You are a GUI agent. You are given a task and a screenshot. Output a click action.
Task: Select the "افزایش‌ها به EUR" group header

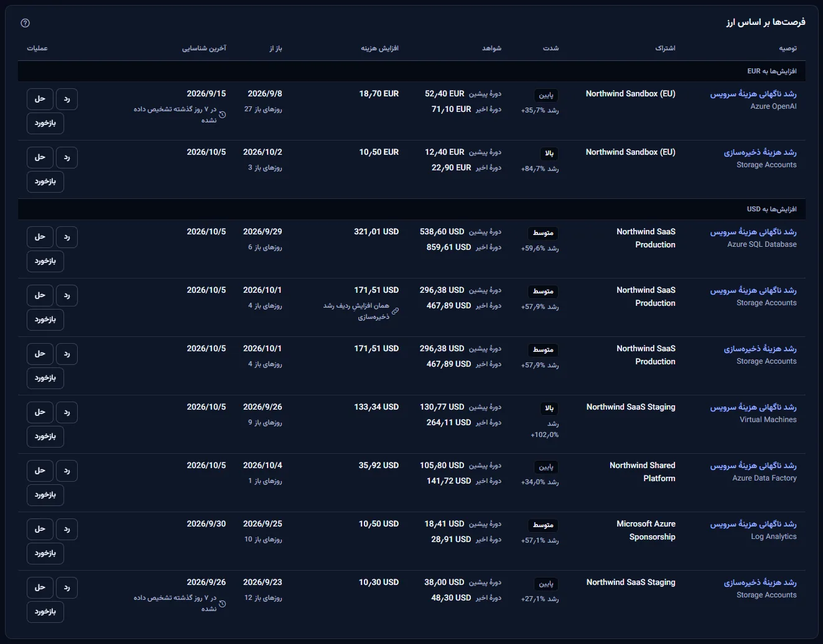pos(412,71)
